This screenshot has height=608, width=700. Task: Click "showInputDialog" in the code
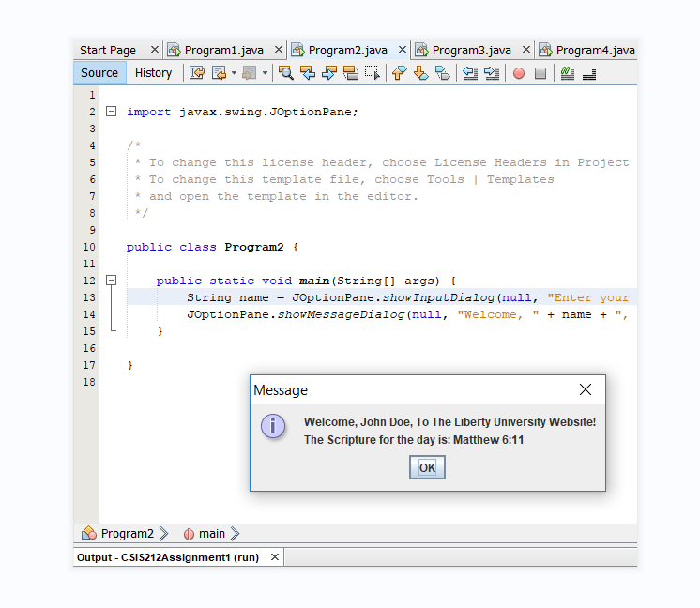pos(438,297)
